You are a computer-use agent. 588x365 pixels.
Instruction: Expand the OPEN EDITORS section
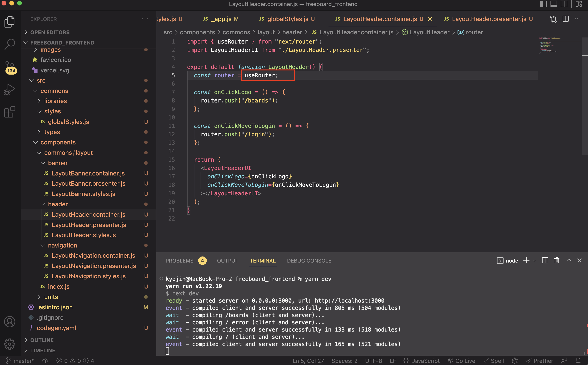50,32
